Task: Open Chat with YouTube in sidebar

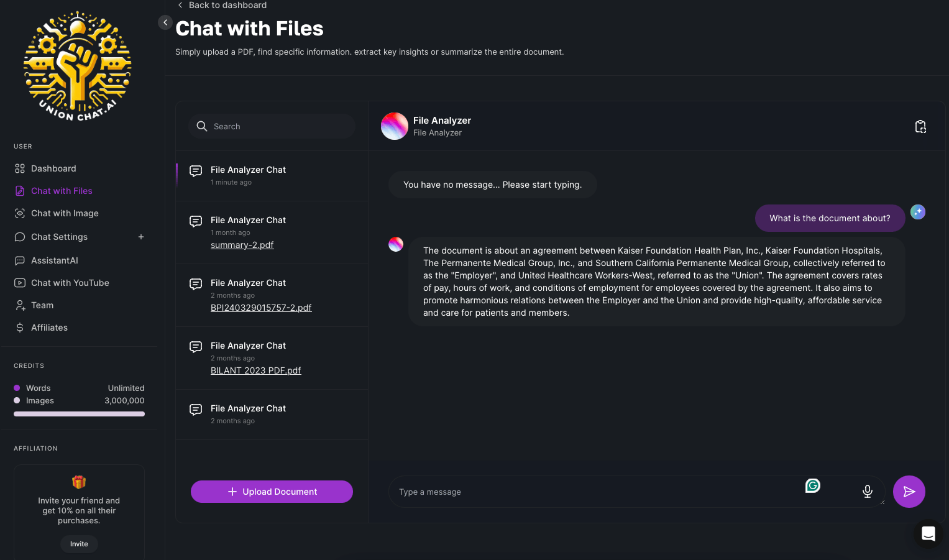Action: pos(70,283)
